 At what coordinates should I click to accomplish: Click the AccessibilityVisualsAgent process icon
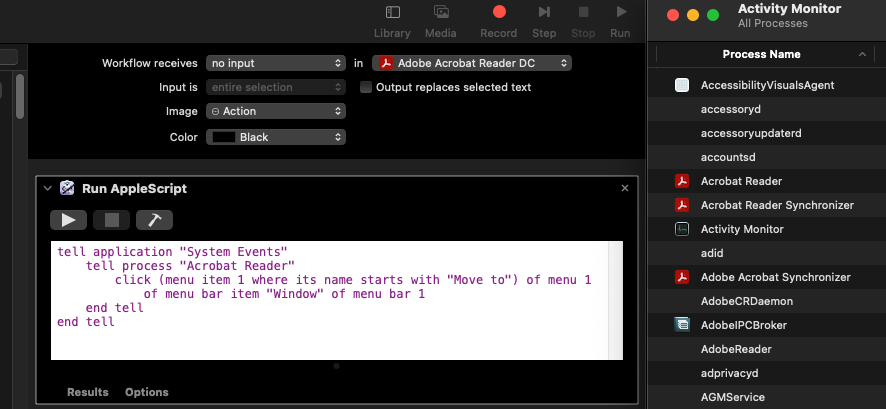682,85
